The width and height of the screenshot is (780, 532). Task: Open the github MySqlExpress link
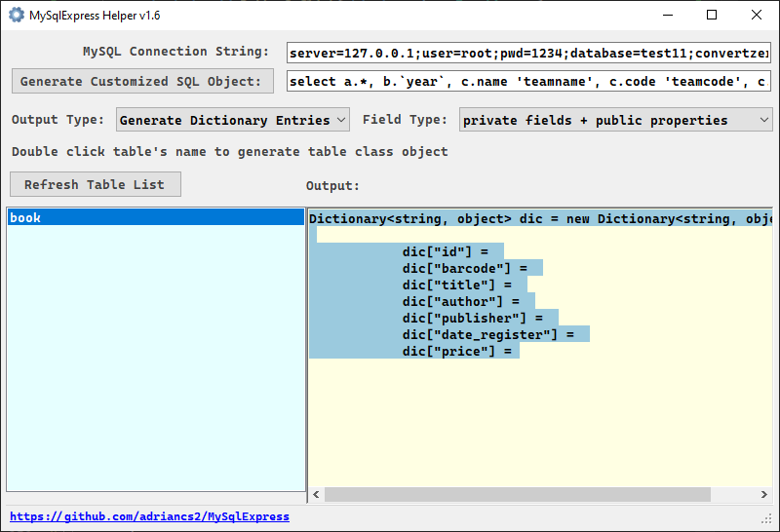pyautogui.click(x=149, y=516)
